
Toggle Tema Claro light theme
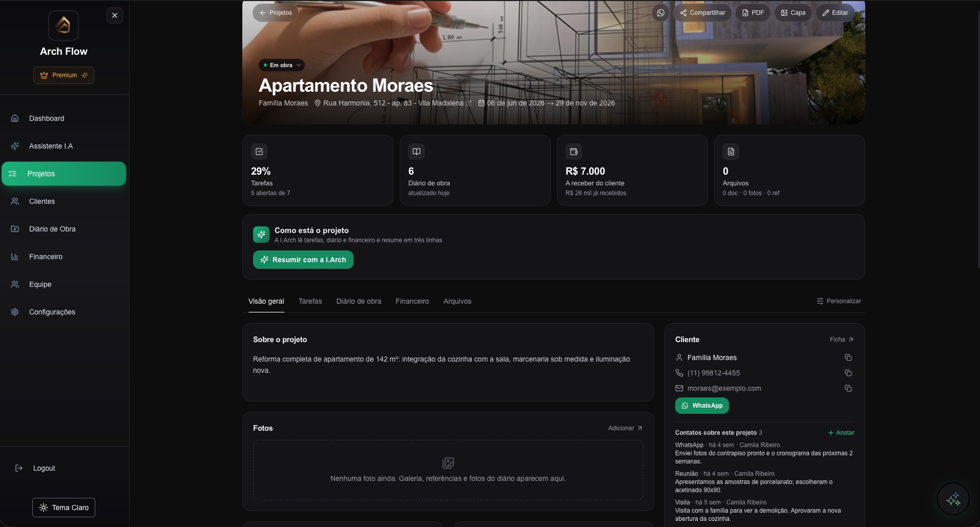64,508
